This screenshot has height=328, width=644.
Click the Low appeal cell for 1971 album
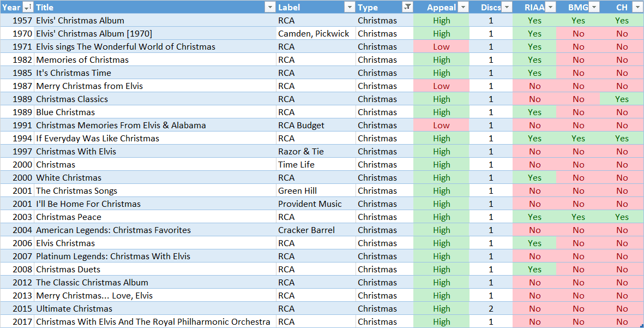click(441, 47)
